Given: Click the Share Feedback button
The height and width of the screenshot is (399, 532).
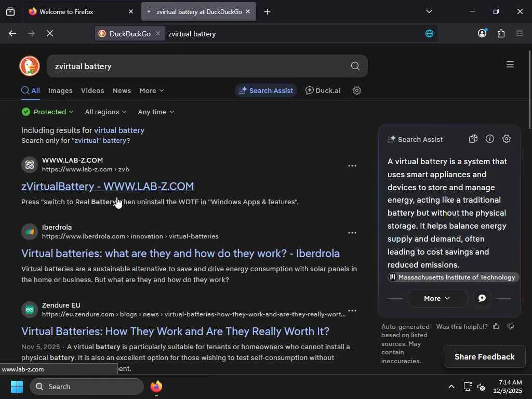Looking at the screenshot, I should click(485, 356).
